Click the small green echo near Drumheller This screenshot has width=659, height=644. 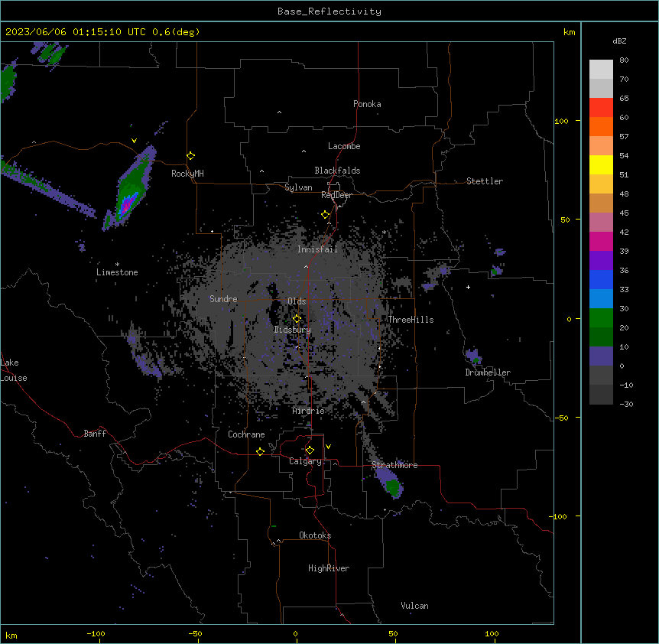click(x=476, y=360)
